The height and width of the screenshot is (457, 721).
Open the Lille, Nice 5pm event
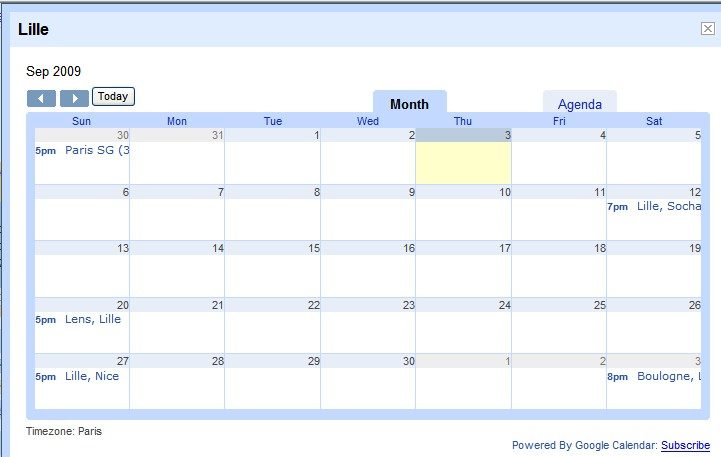point(91,376)
